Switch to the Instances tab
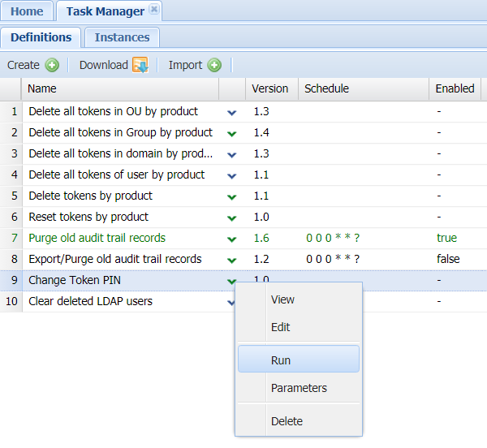The height and width of the screenshot is (448, 487). pos(122,37)
